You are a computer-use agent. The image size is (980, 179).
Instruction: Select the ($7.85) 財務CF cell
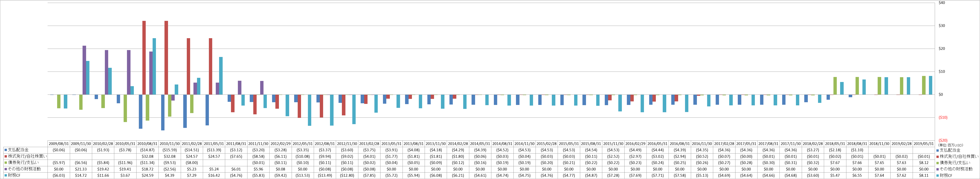pyautogui.click(x=369, y=176)
